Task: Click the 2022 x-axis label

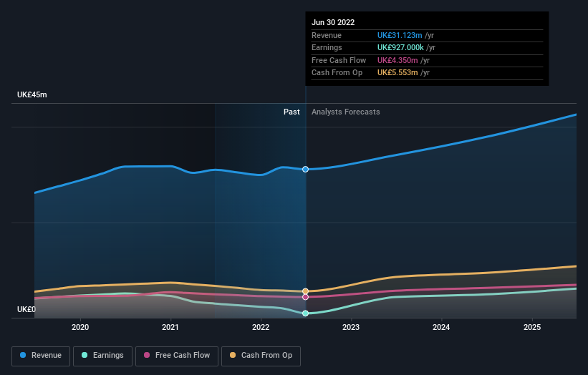Action: (x=261, y=328)
